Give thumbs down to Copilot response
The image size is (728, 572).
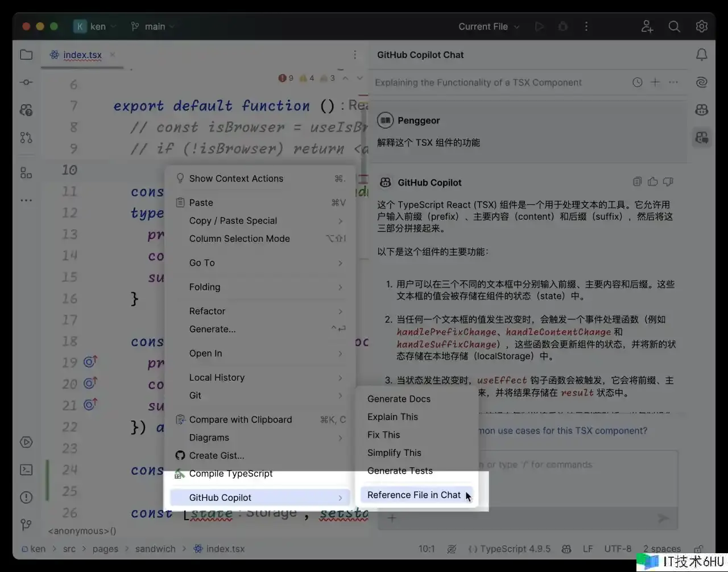668,182
